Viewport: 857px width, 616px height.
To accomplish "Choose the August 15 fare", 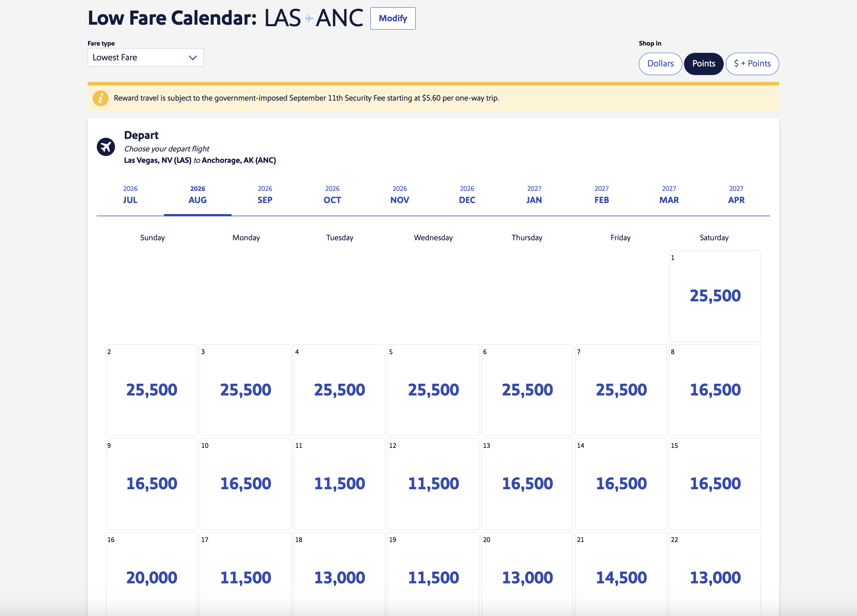I will 715,484.
